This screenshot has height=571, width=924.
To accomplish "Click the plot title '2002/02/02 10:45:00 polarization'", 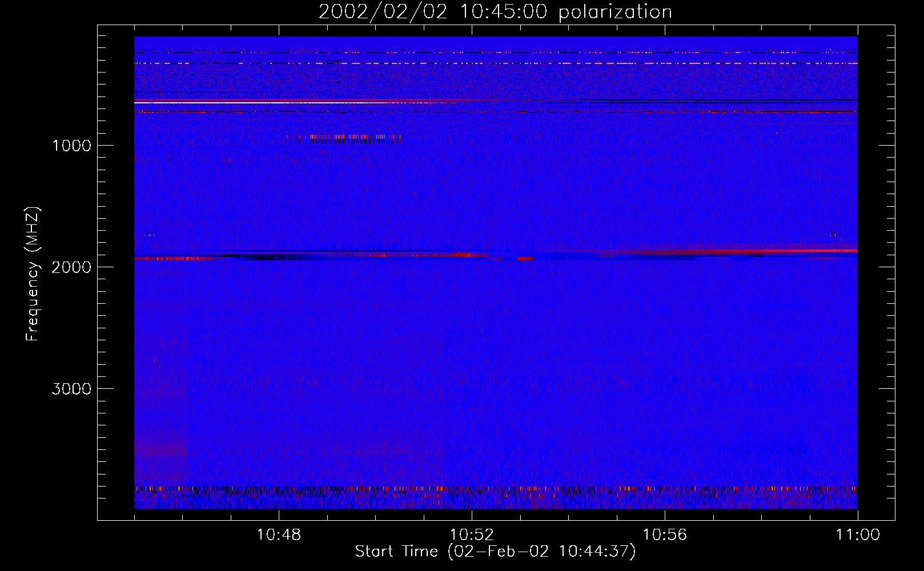I will pos(495,12).
